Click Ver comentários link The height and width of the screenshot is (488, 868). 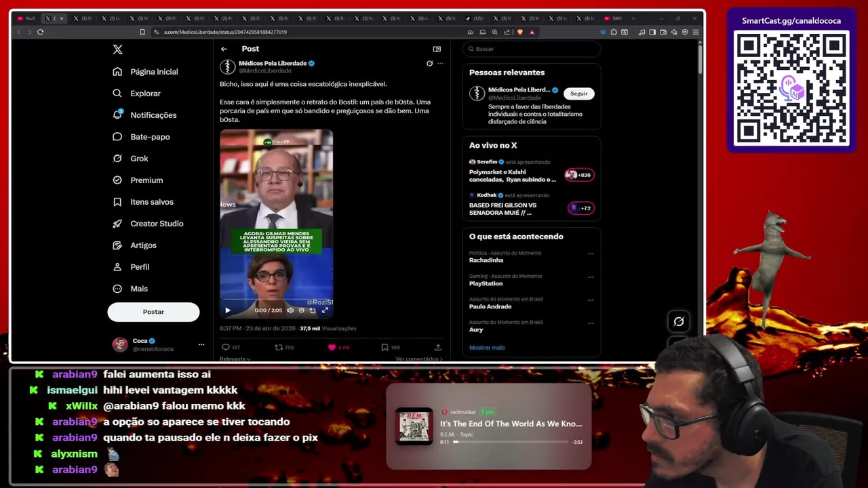[419, 359]
